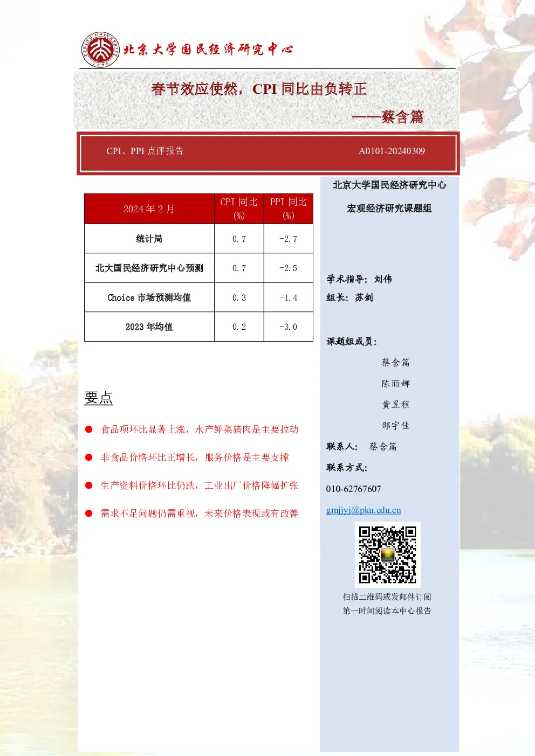Click CPI value 0.3 in Choice row

[x=239, y=297]
